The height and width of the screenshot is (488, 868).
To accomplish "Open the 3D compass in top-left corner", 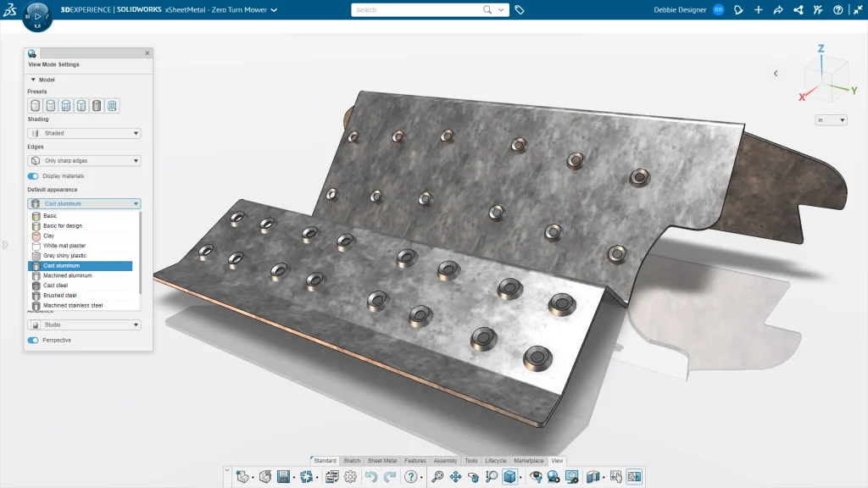I will [x=37, y=18].
